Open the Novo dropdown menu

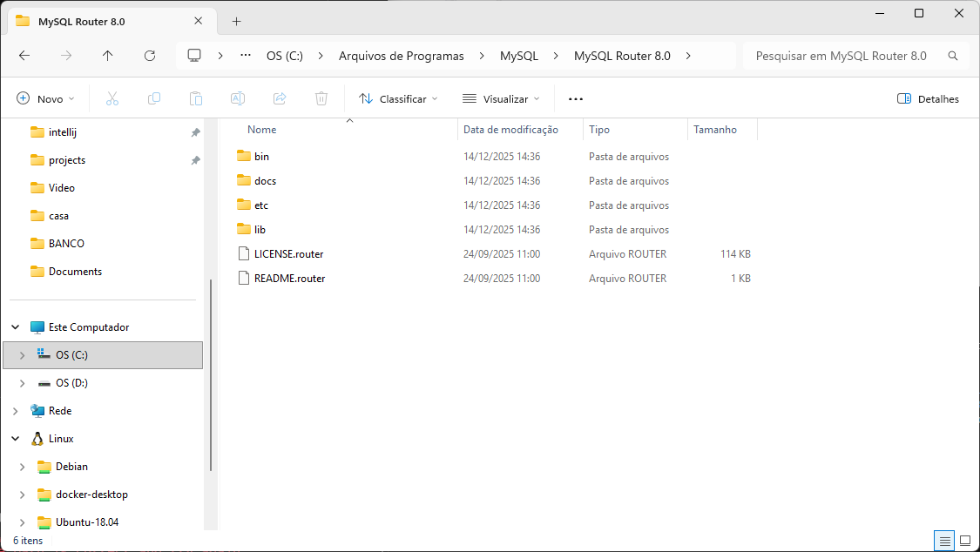click(45, 98)
